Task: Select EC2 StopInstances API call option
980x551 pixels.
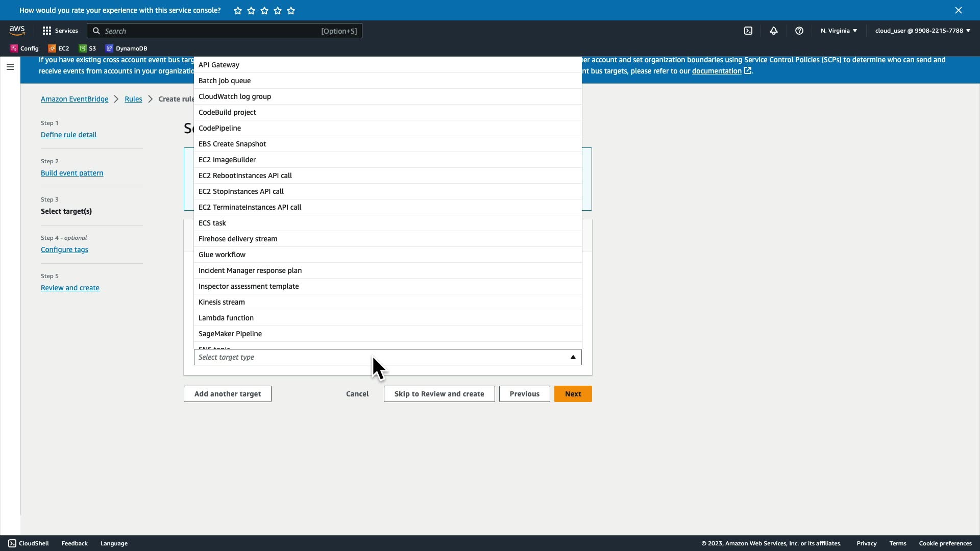Action: point(241,191)
